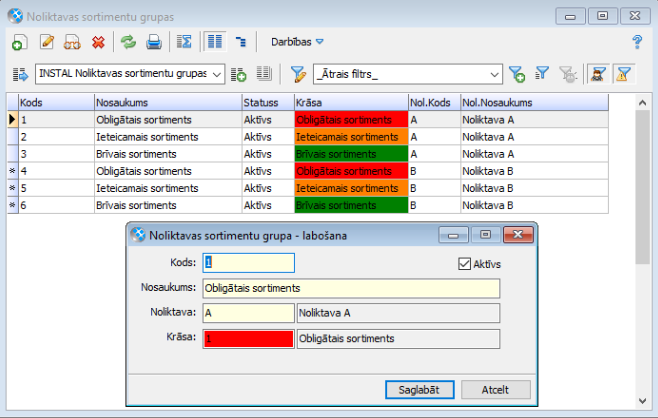The width and height of the screenshot is (658, 418).
Task: Click the table scrollbar up arrow
Action: (x=642, y=102)
